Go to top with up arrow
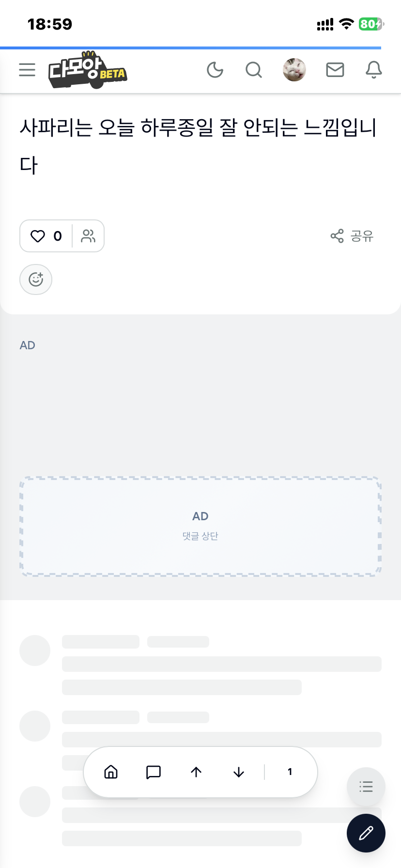 pos(196,772)
